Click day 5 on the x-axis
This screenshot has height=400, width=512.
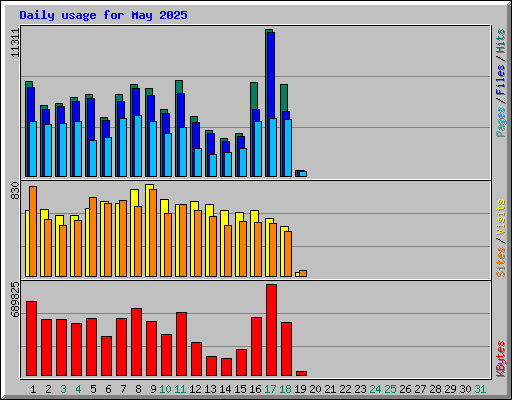93,389
